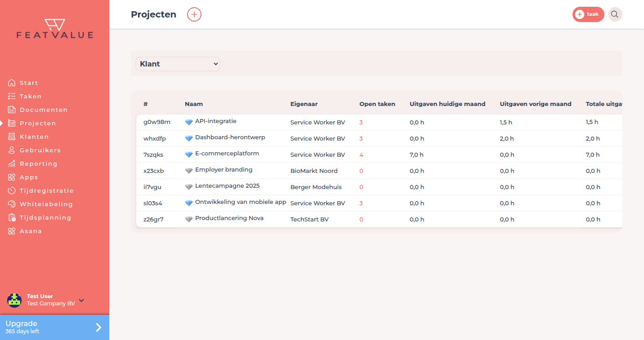
Task: Click the 7,0 h current month value
Action: 417,155
